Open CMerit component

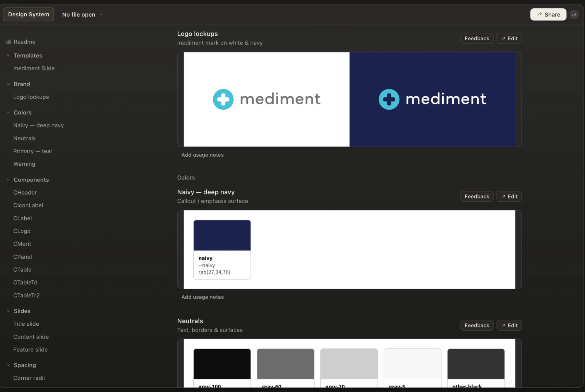(x=22, y=244)
